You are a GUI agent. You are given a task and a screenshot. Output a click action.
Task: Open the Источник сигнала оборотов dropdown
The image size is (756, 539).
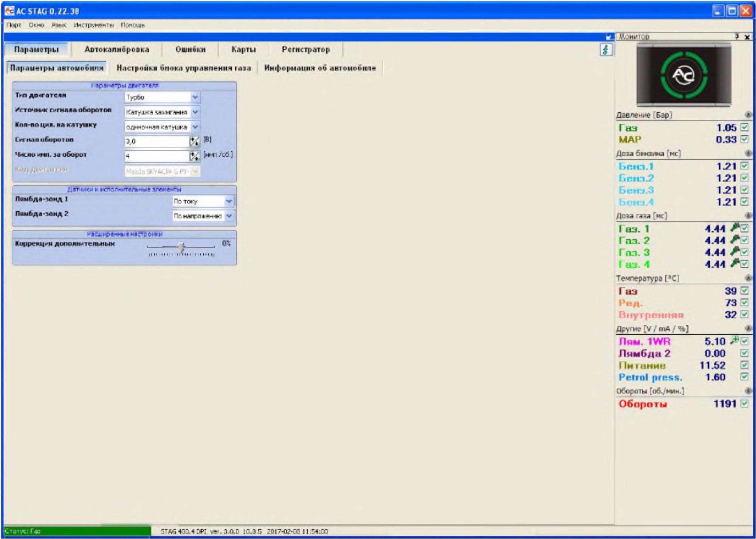tap(195, 112)
